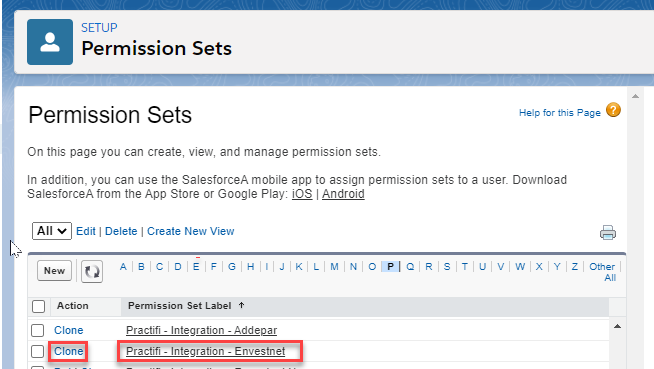
Task: Open the help question mark icon
Action: 613,110
